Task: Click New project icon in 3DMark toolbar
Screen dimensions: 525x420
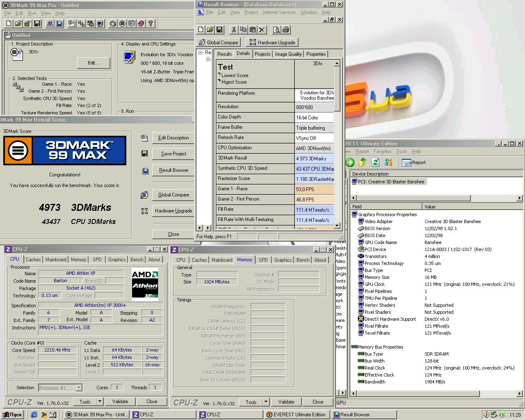Action: click(9, 24)
